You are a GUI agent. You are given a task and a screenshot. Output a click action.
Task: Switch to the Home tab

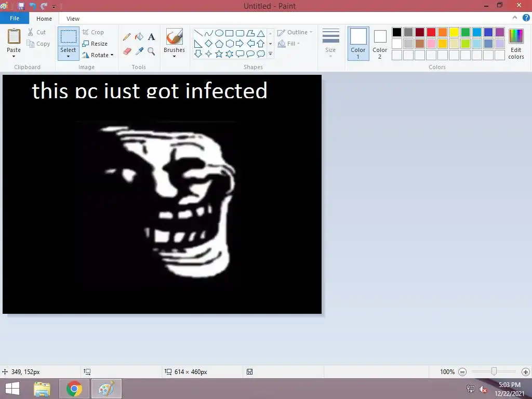coord(44,19)
